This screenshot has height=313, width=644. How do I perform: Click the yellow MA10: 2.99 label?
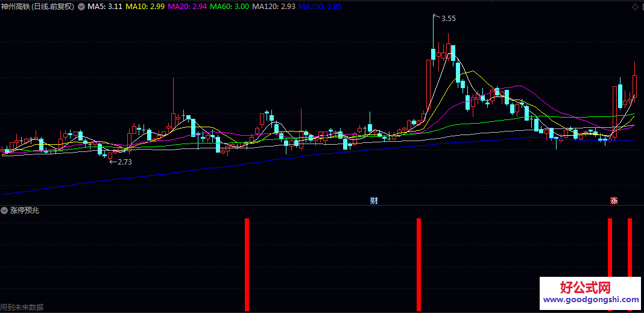(x=145, y=7)
